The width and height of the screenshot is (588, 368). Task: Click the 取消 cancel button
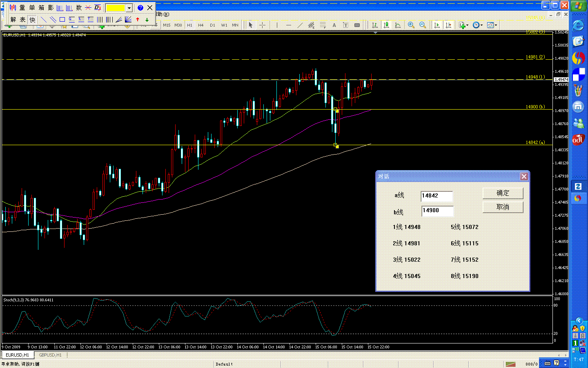coord(503,207)
